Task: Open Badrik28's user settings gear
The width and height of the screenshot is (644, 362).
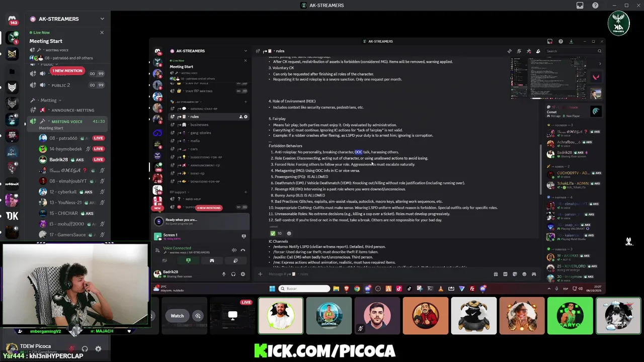Action: (x=243, y=274)
